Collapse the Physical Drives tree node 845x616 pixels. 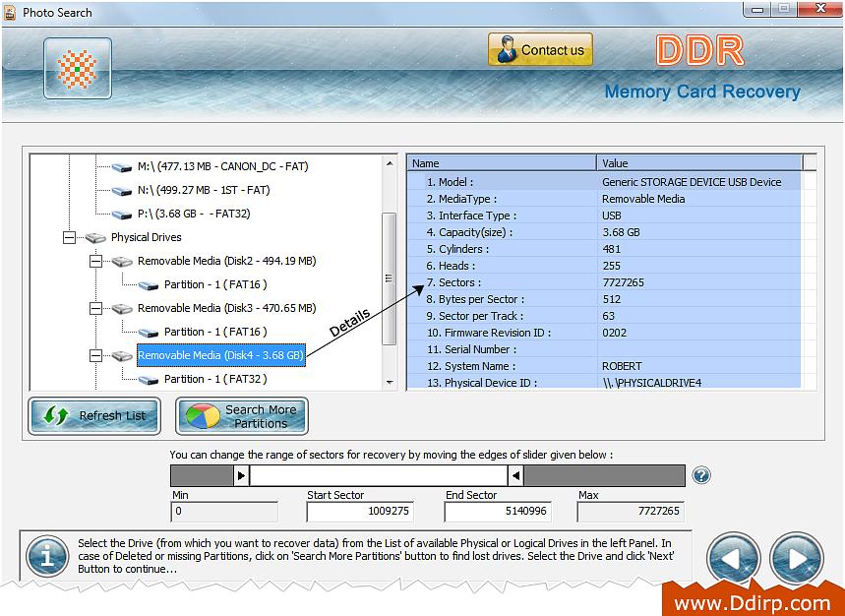69,238
